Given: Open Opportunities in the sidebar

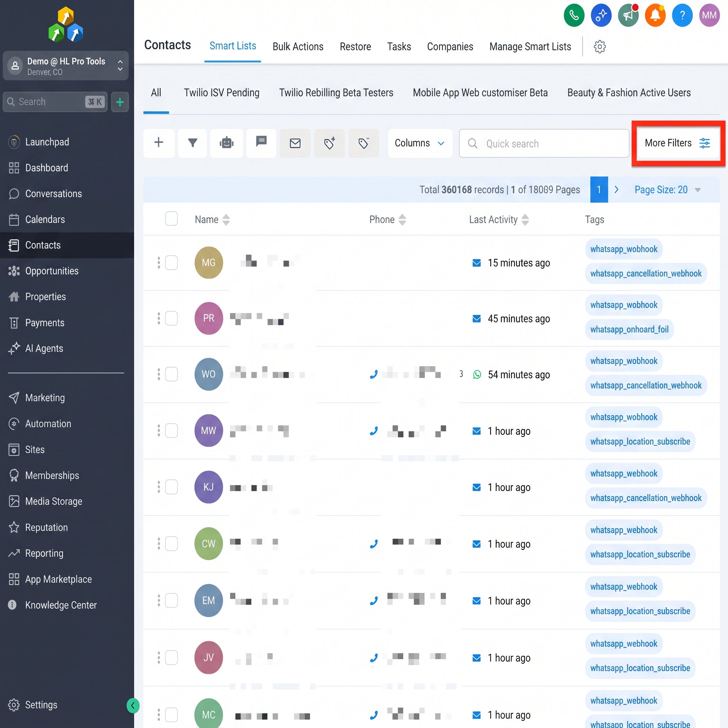Looking at the screenshot, I should point(52,271).
